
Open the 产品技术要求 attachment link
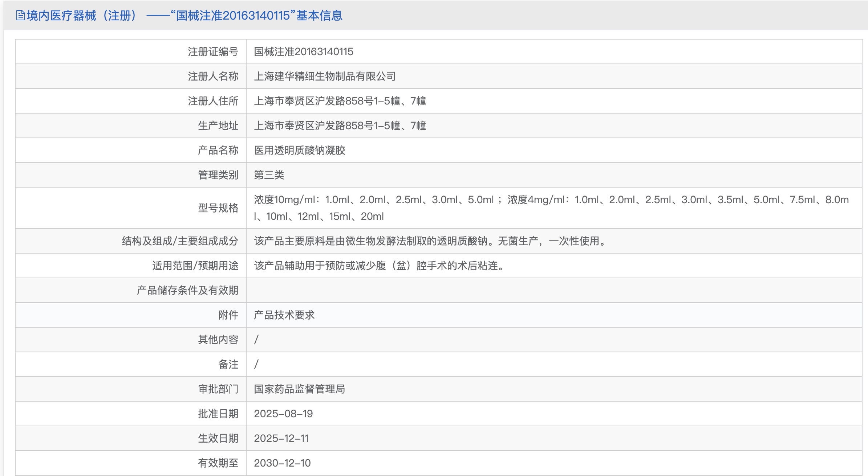point(284,315)
